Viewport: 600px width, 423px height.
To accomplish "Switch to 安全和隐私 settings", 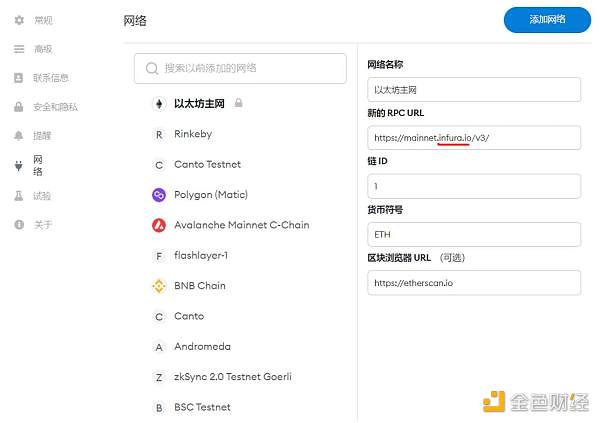I will click(55, 107).
